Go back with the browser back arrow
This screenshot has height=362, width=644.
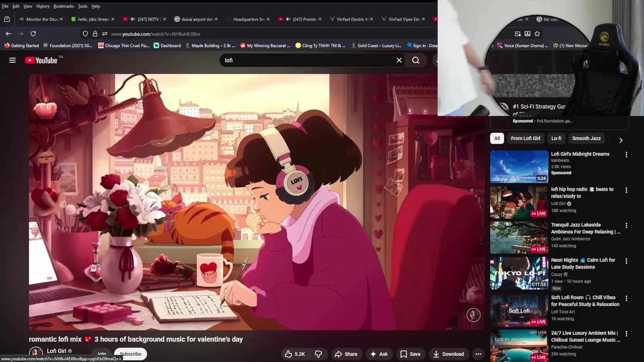click(x=8, y=34)
